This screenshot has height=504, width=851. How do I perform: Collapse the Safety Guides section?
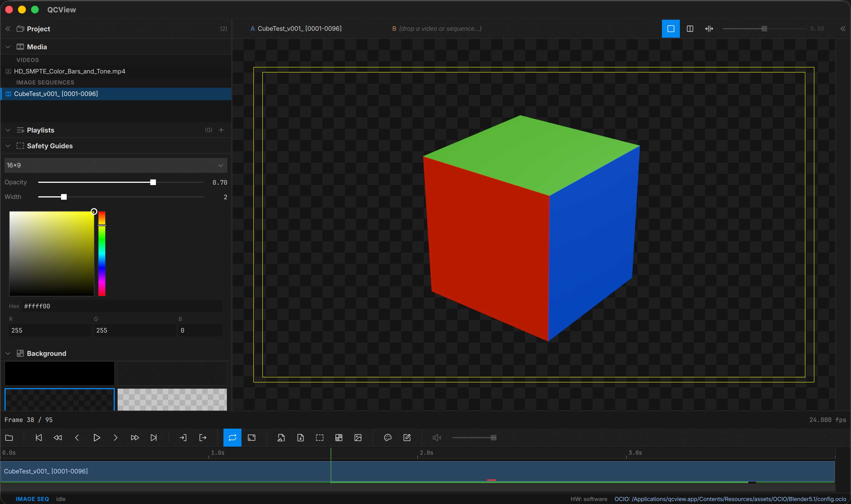pos(8,146)
